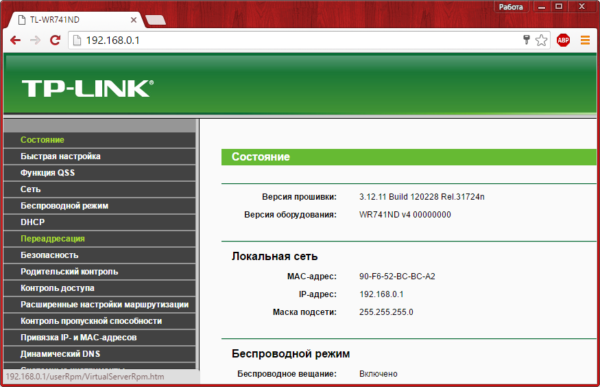Select the Безопасность menu item
The image size is (600, 387).
click(99, 255)
